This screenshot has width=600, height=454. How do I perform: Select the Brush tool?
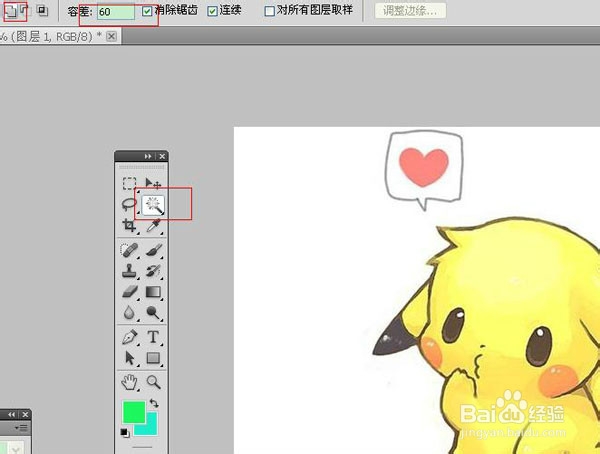click(153, 250)
